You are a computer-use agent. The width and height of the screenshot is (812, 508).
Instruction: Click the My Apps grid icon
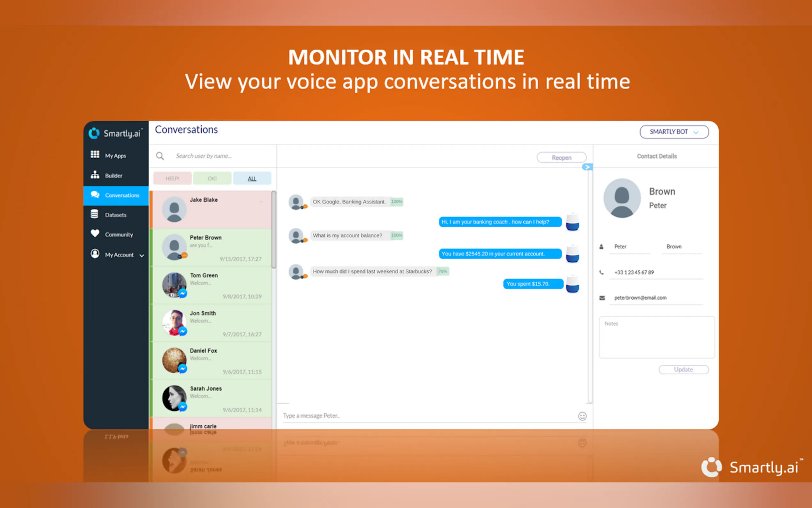[x=95, y=155]
